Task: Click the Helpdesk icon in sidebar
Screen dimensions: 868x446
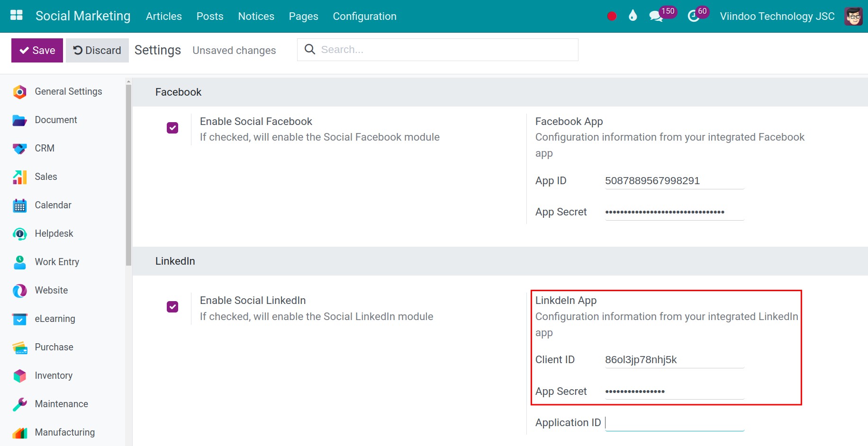Action: [x=19, y=234]
